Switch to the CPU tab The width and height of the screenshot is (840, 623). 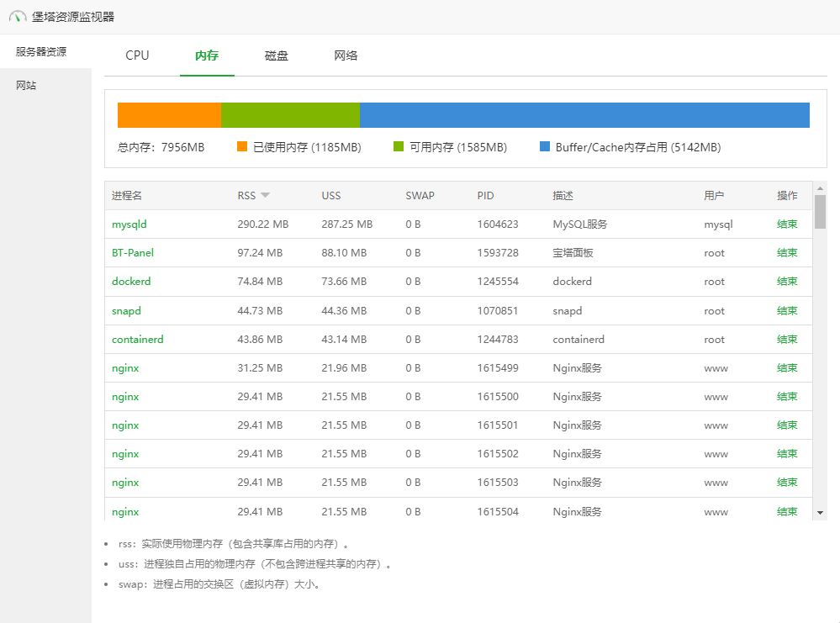137,55
